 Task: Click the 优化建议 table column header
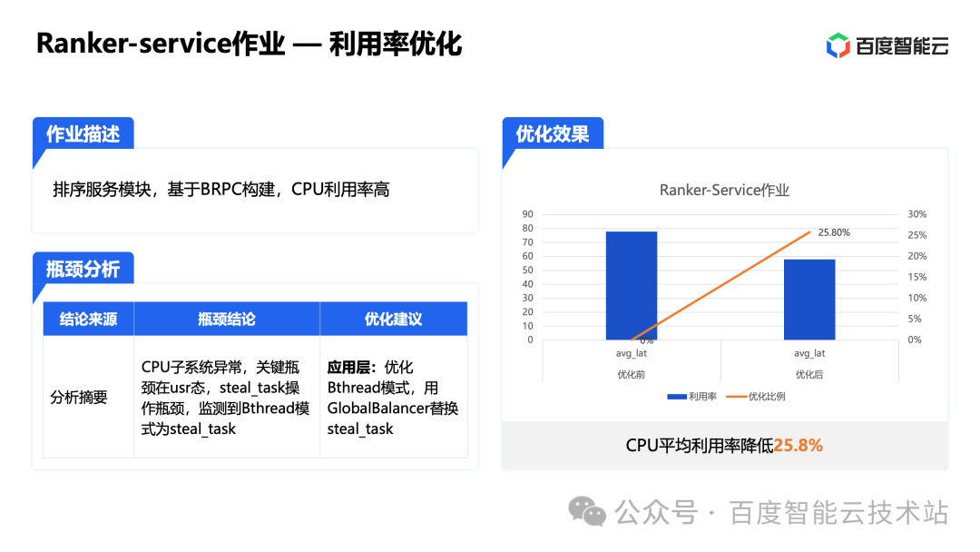click(x=394, y=319)
